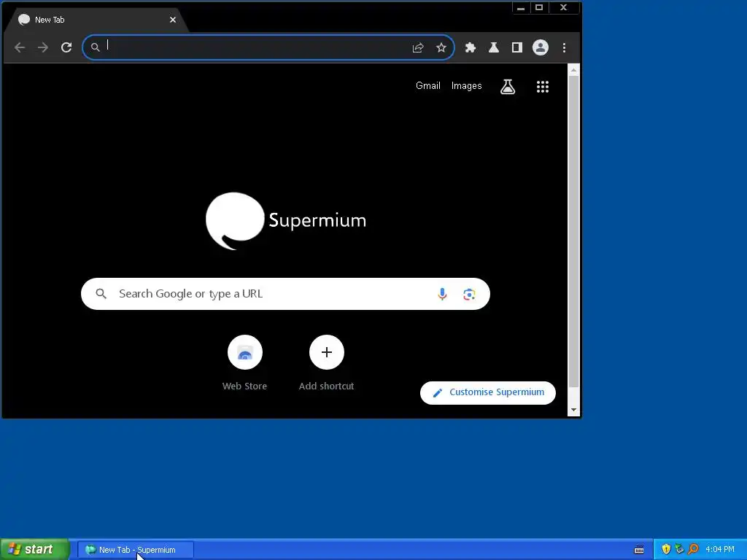
Task: Open the Gmail link
Action: (427, 86)
